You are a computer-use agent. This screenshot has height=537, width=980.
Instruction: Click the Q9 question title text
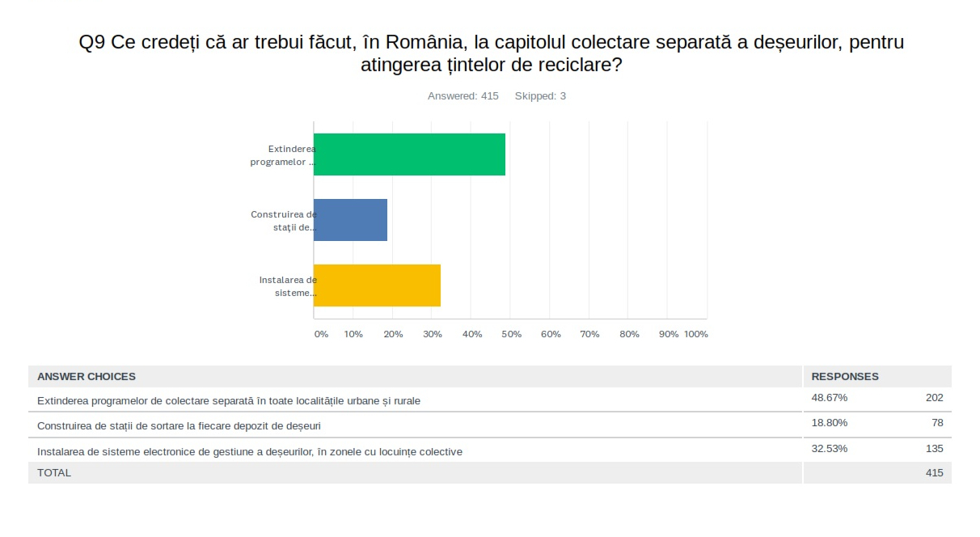pyautogui.click(x=491, y=53)
